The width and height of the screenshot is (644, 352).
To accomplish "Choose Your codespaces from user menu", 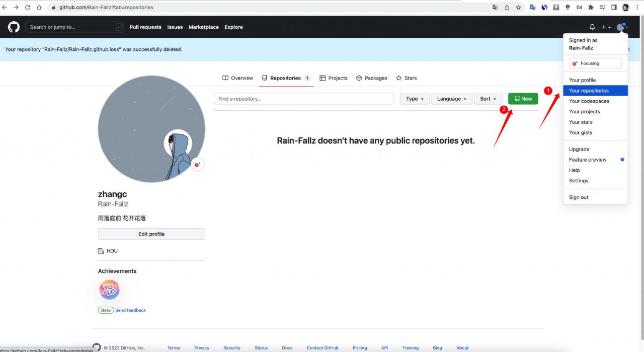I will (x=595, y=101).
